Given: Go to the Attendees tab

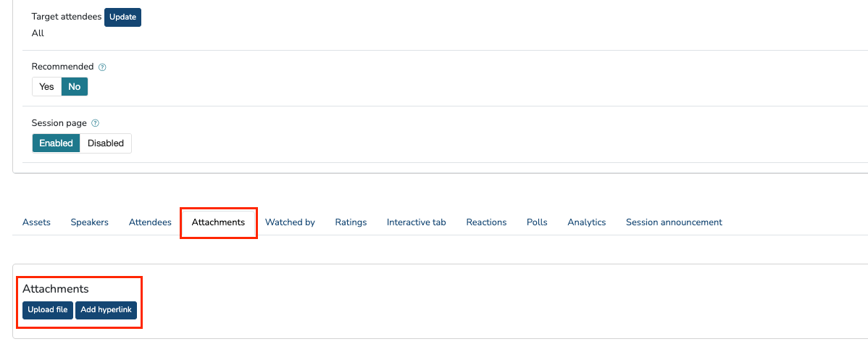Looking at the screenshot, I should click(150, 222).
